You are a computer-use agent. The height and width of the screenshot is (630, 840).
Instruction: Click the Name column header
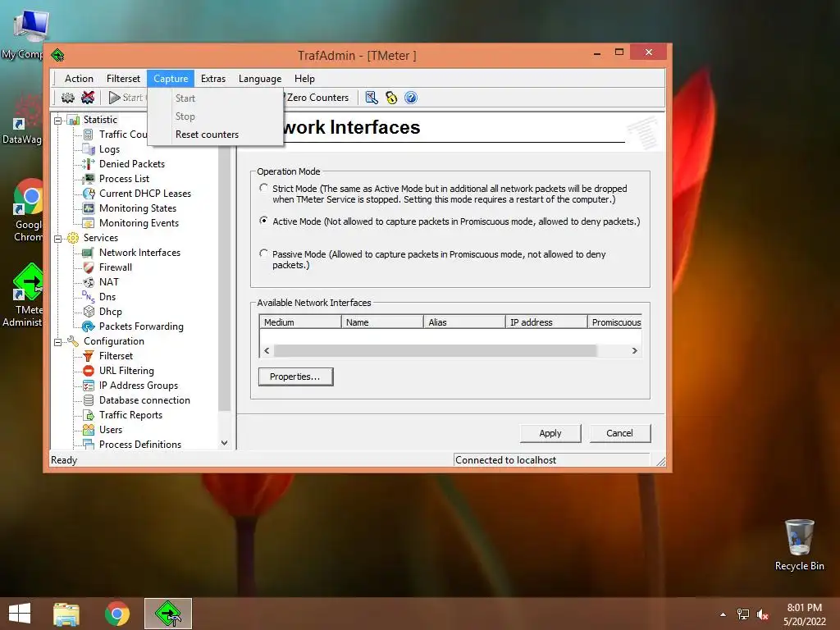coord(382,322)
